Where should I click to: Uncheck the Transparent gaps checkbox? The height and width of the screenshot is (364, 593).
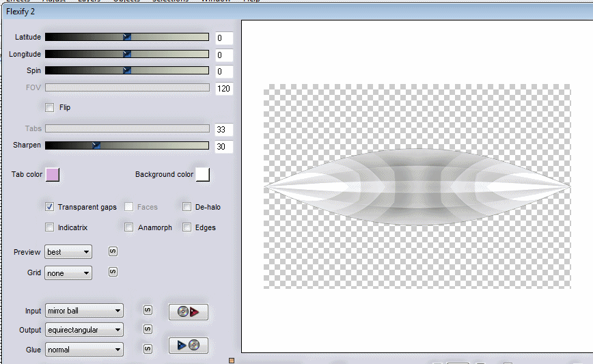coord(50,207)
